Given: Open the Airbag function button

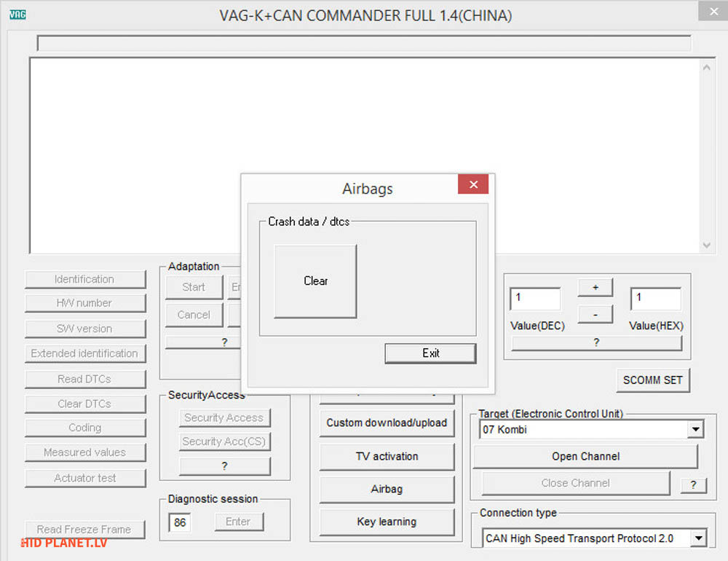Looking at the screenshot, I should [x=387, y=489].
